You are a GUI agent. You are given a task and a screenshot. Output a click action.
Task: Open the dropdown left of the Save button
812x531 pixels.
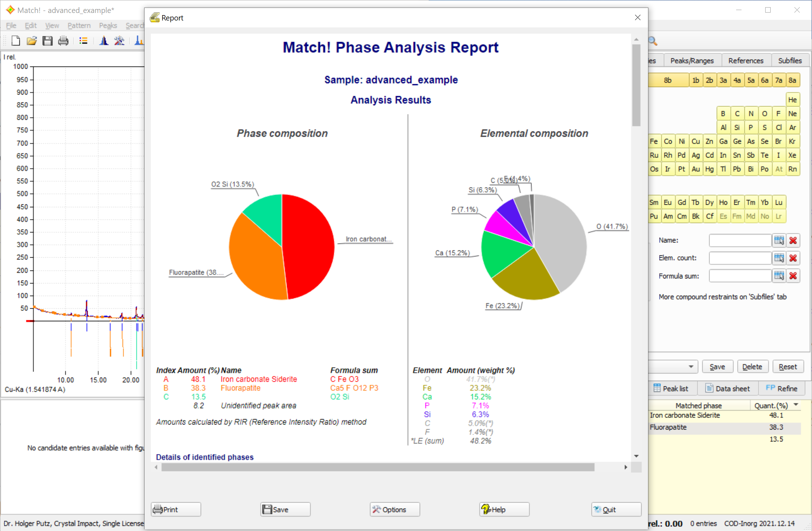691,366
